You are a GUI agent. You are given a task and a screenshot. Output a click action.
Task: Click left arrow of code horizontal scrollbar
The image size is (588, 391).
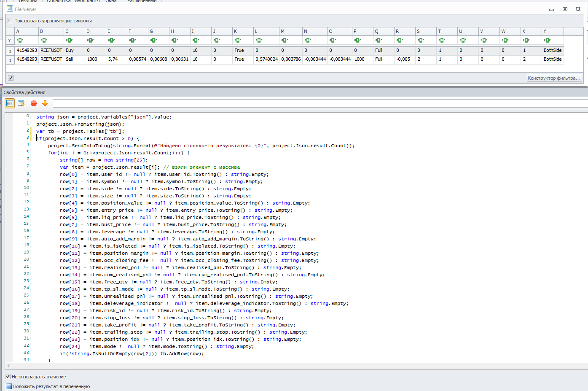[8, 366]
